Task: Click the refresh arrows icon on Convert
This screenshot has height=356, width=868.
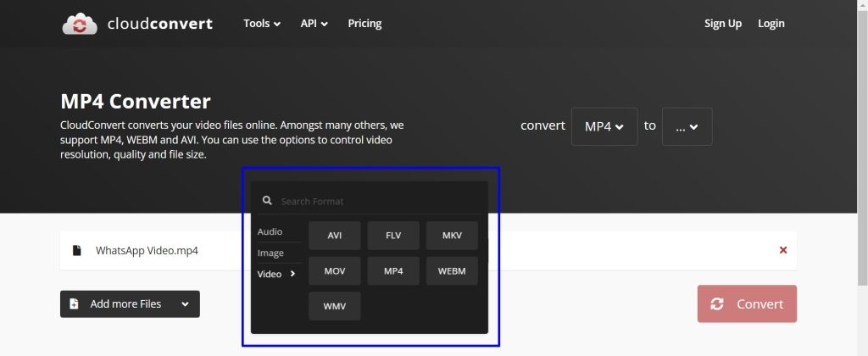Action: [x=717, y=304]
